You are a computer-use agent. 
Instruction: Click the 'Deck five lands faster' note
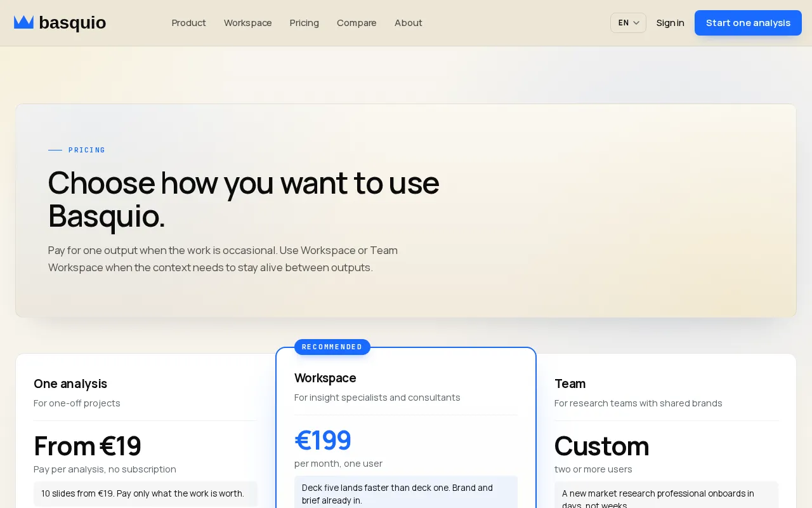pyautogui.click(x=406, y=492)
